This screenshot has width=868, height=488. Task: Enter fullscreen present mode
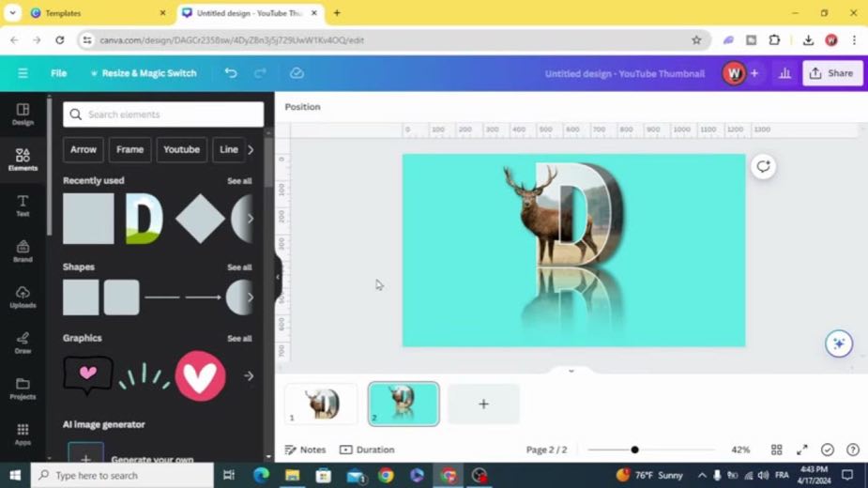(802, 450)
